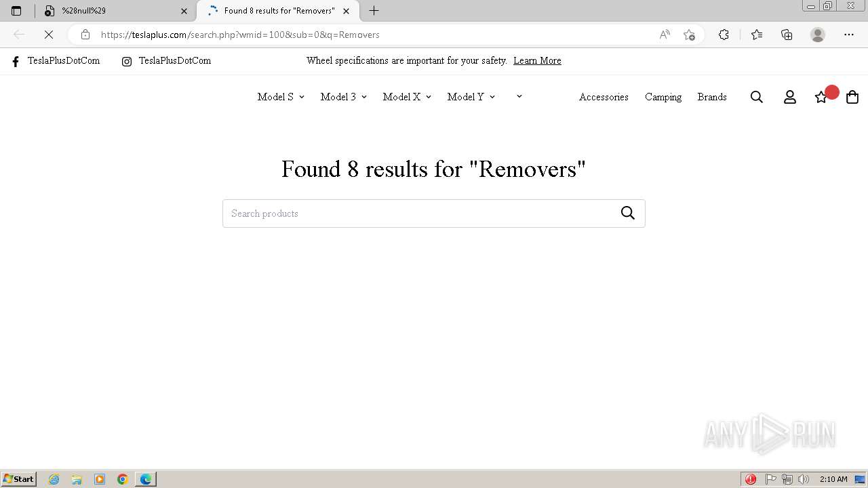Image resolution: width=868 pixels, height=488 pixels.
Task: Select the Found 8 results tab
Action: pos(278,11)
